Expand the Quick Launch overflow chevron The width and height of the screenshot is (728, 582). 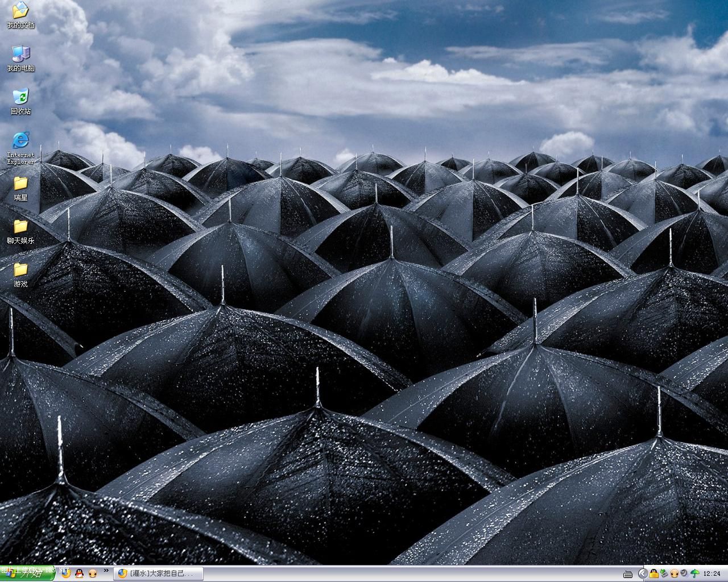click(106, 571)
